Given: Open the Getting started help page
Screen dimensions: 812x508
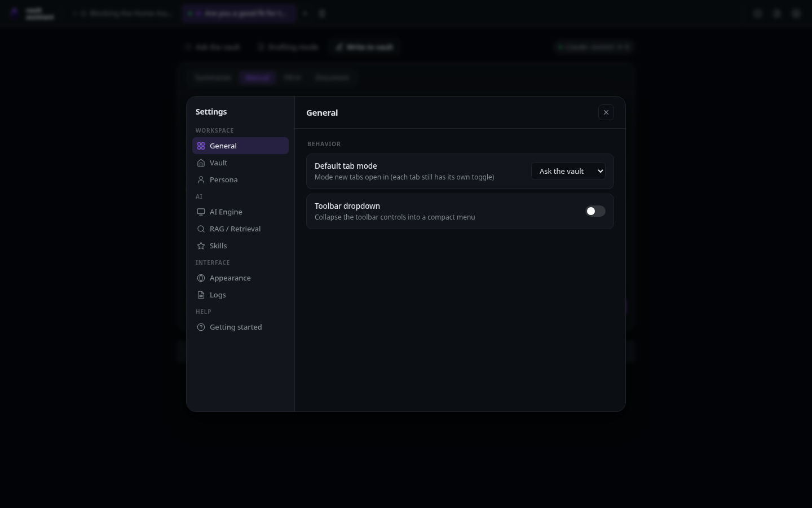Looking at the screenshot, I should 240,327.
